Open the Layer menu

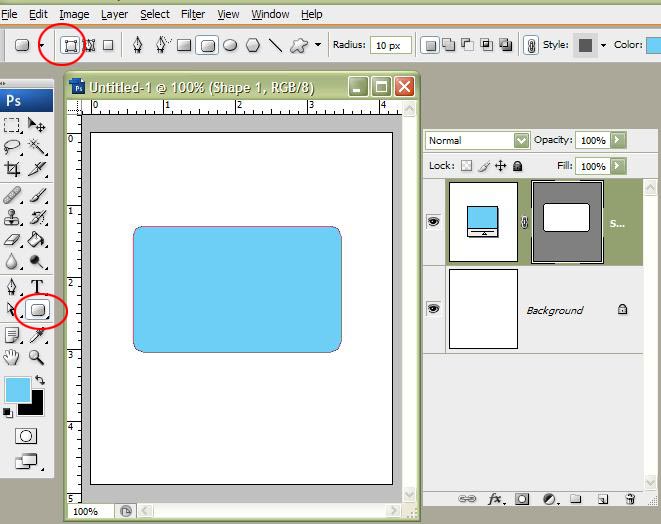pyautogui.click(x=114, y=15)
